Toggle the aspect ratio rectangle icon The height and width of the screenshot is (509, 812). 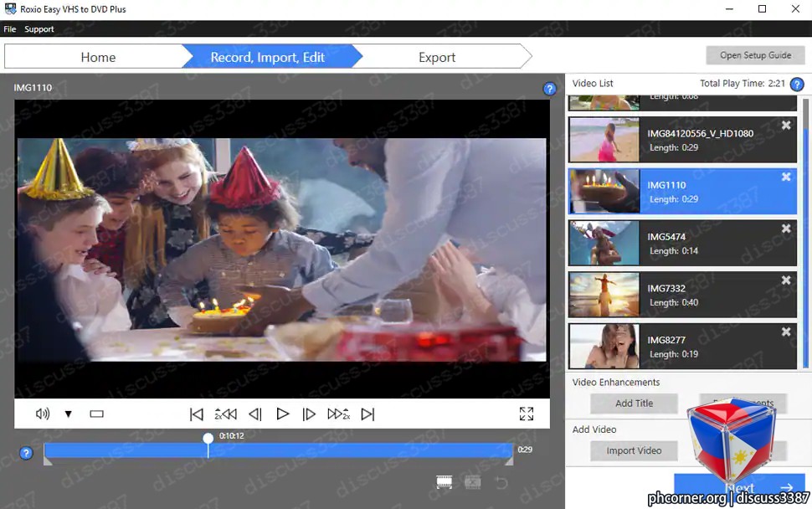[x=97, y=414]
